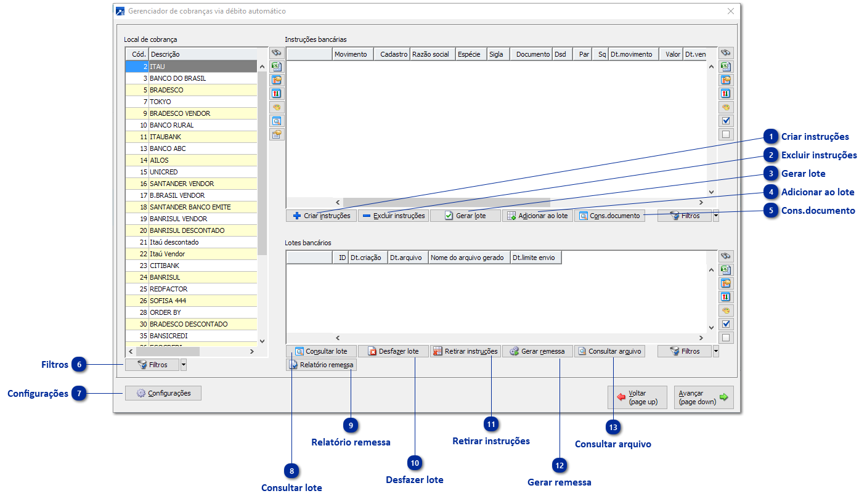Image resolution: width=867 pixels, height=504 pixels.
Task: Click sort arrows icon beside Instruções bancárias grid
Action: click(x=726, y=94)
